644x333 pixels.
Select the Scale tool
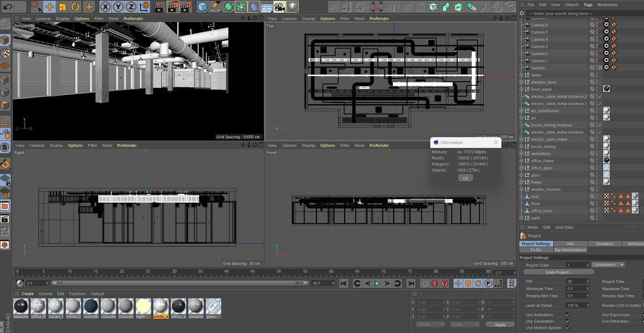pos(62,6)
